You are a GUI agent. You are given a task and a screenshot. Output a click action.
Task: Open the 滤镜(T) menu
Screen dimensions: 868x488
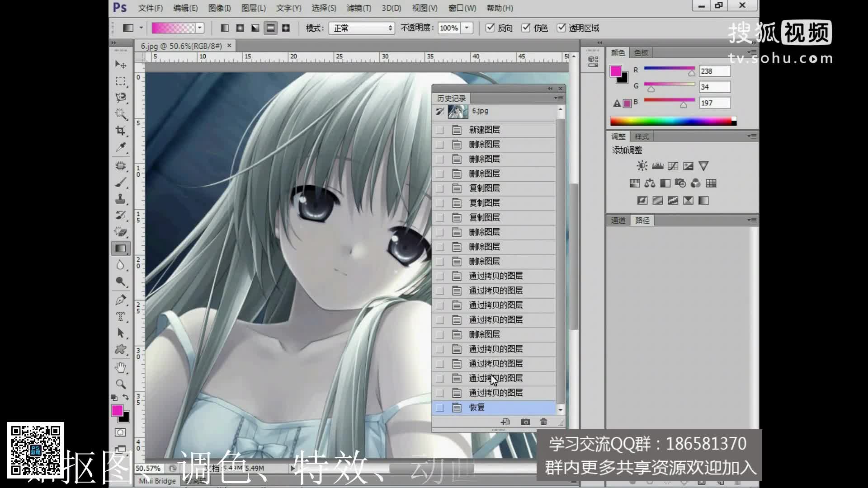(x=359, y=8)
